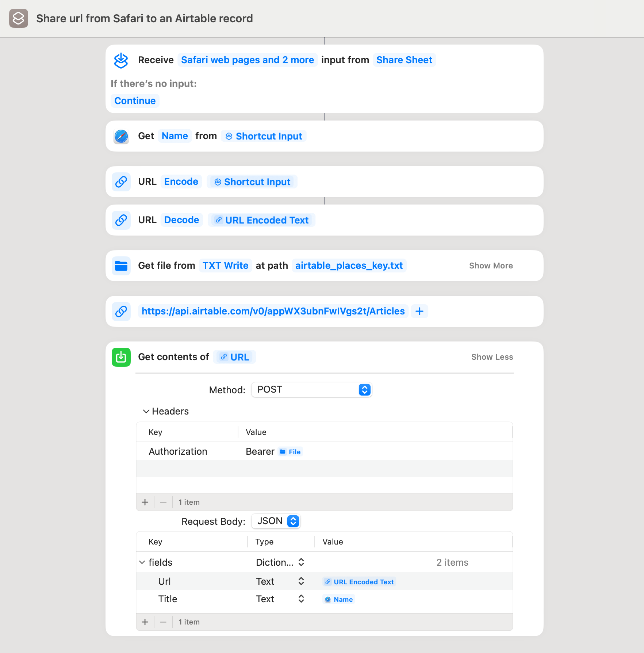
Task: Switch the 'Encode' mode option
Action: pyautogui.click(x=181, y=182)
